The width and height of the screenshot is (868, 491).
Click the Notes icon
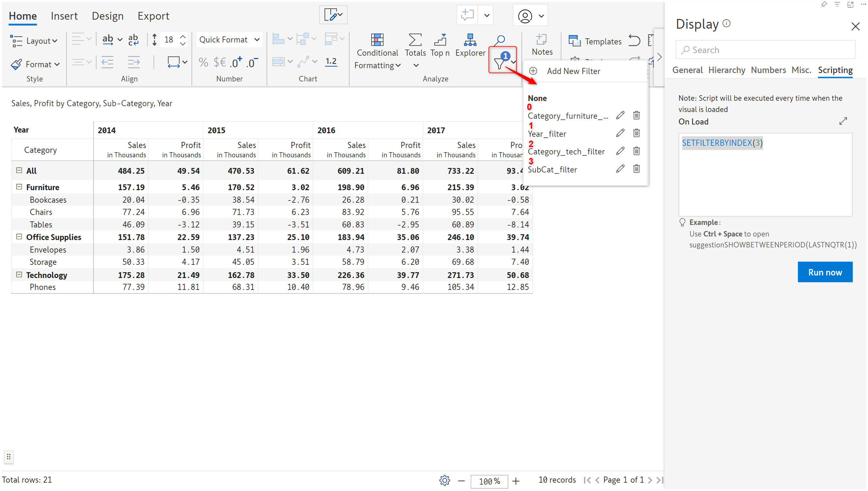tap(541, 40)
